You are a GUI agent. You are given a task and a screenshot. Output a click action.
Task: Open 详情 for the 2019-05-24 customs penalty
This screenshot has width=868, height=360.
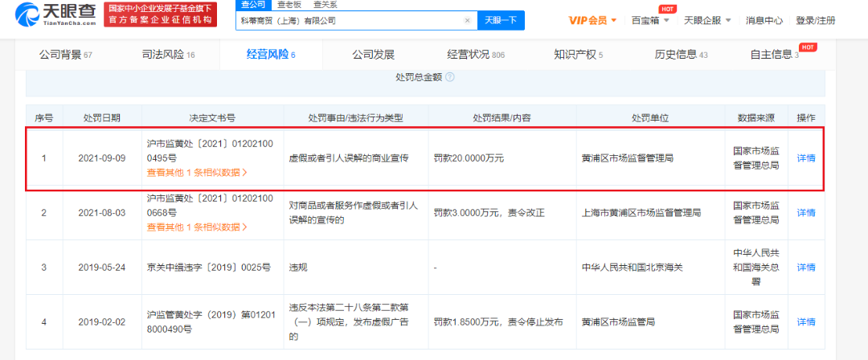tap(806, 268)
